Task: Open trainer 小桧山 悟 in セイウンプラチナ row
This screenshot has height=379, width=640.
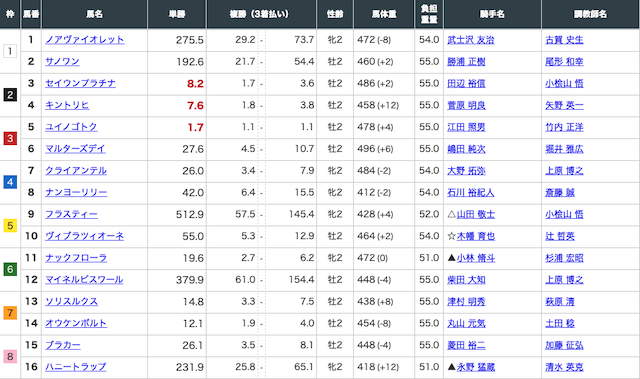Action: point(564,84)
